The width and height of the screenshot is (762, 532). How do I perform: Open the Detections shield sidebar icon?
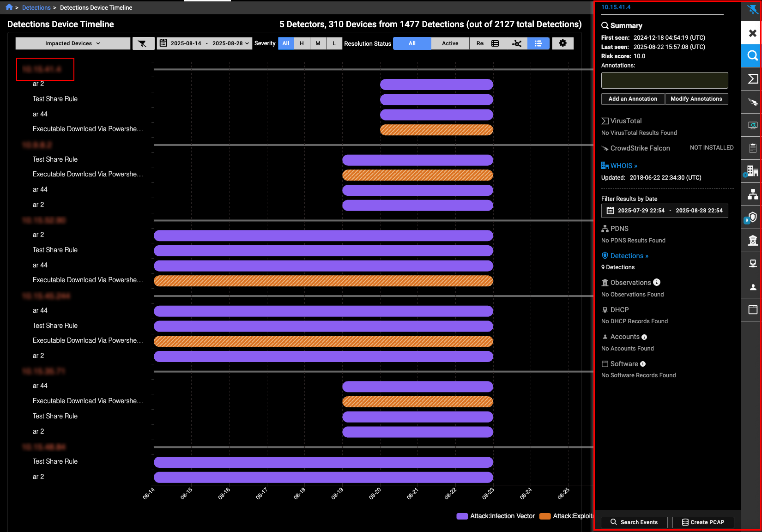click(752, 218)
